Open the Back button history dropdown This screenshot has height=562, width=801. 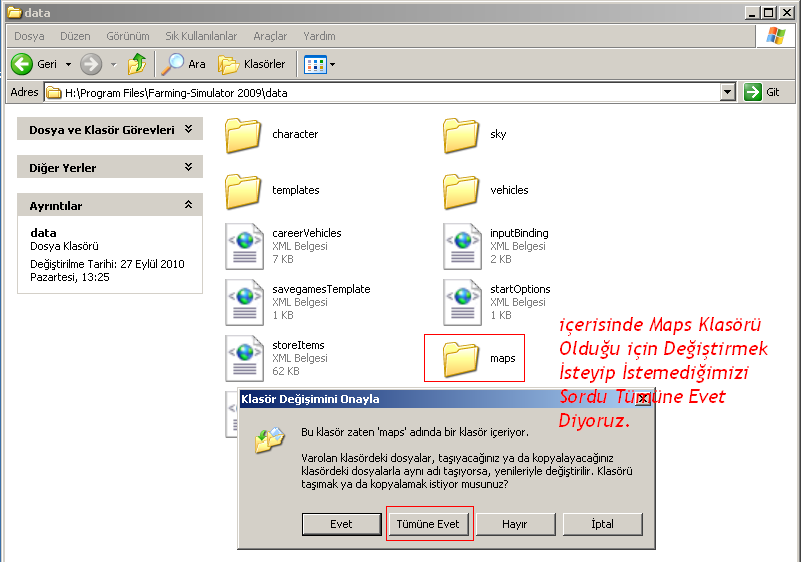[x=68, y=64]
